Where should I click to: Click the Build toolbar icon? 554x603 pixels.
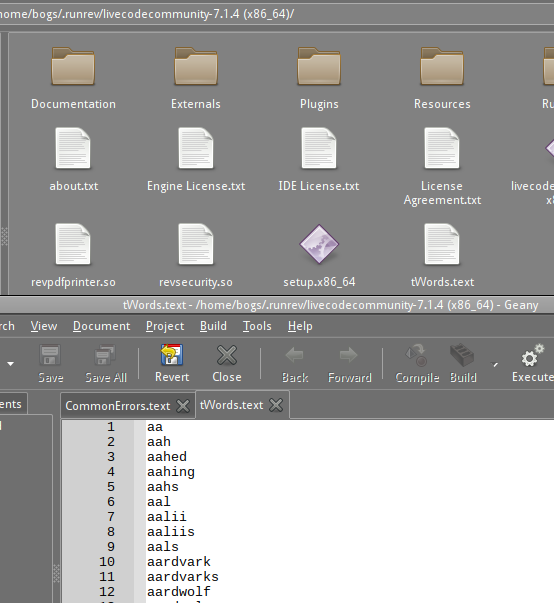[x=462, y=355]
